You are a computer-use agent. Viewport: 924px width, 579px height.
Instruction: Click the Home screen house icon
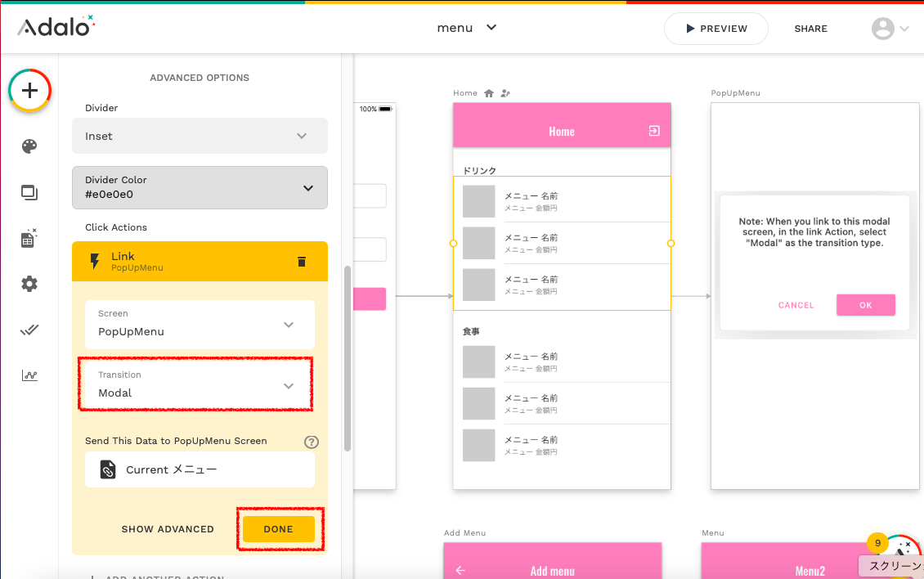pyautogui.click(x=488, y=93)
